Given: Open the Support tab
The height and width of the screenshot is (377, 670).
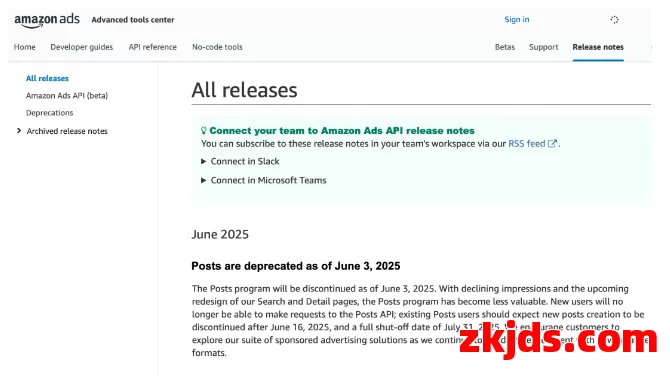Looking at the screenshot, I should coord(544,47).
